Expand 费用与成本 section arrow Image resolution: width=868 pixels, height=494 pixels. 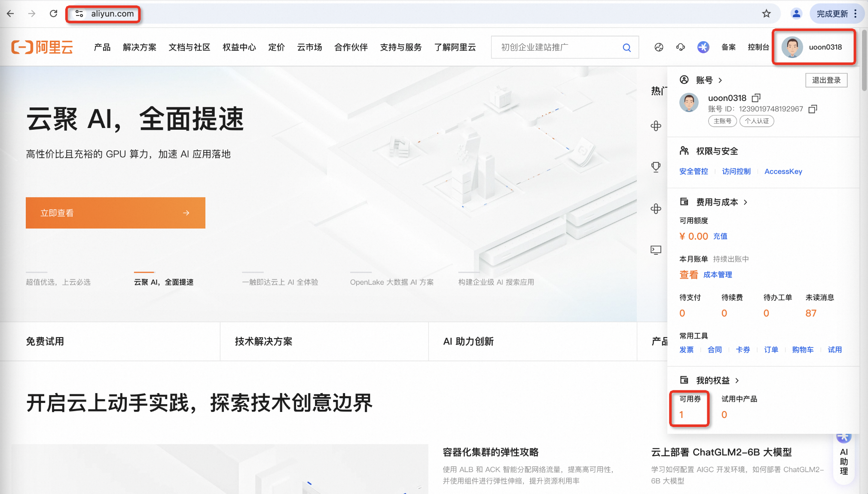746,202
